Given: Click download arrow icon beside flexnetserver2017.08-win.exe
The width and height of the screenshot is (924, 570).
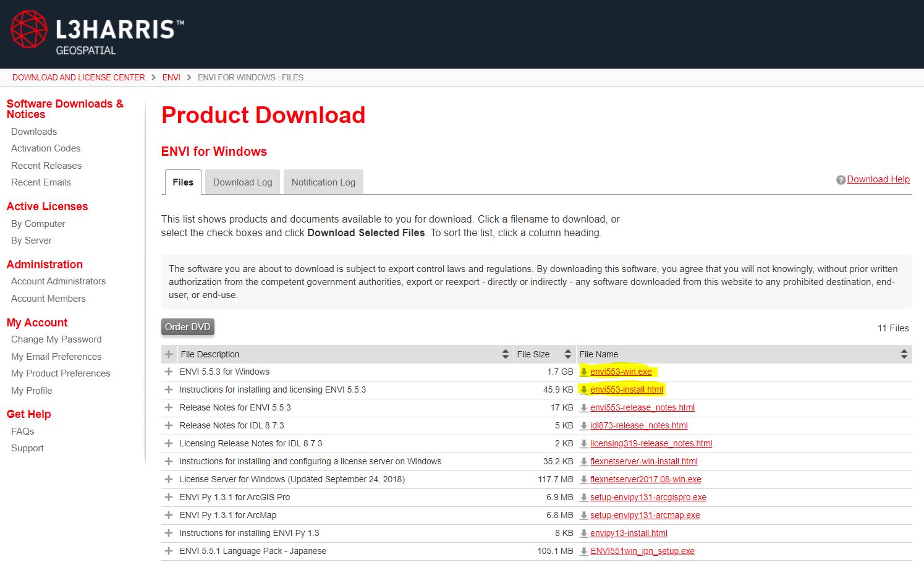Looking at the screenshot, I should point(583,480).
